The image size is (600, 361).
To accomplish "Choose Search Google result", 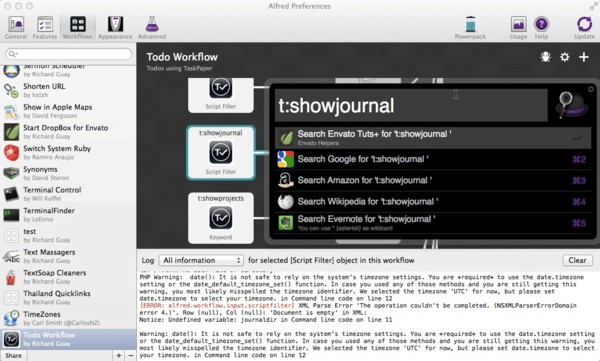I will click(x=433, y=159).
